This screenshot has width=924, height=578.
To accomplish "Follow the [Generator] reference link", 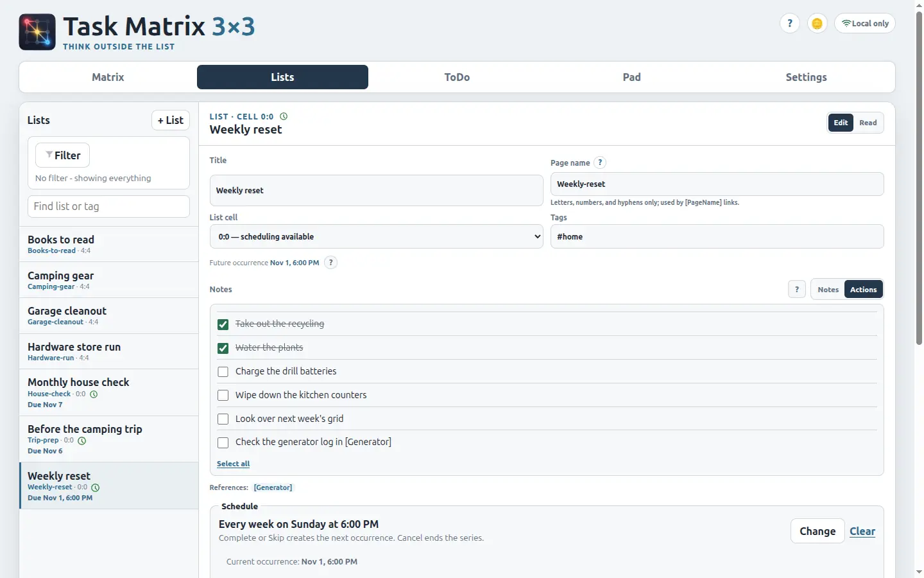I will click(x=273, y=487).
